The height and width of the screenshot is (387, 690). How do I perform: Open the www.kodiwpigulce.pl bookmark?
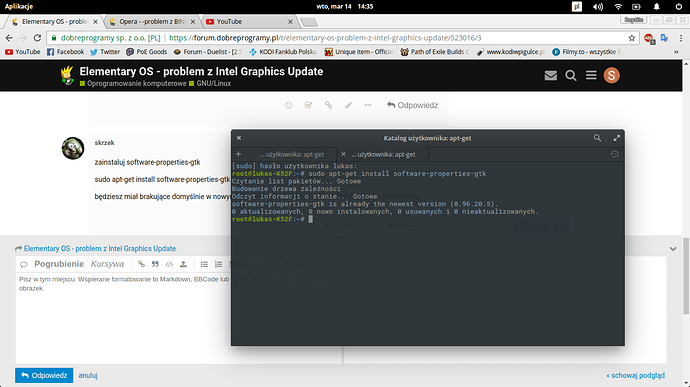510,52
